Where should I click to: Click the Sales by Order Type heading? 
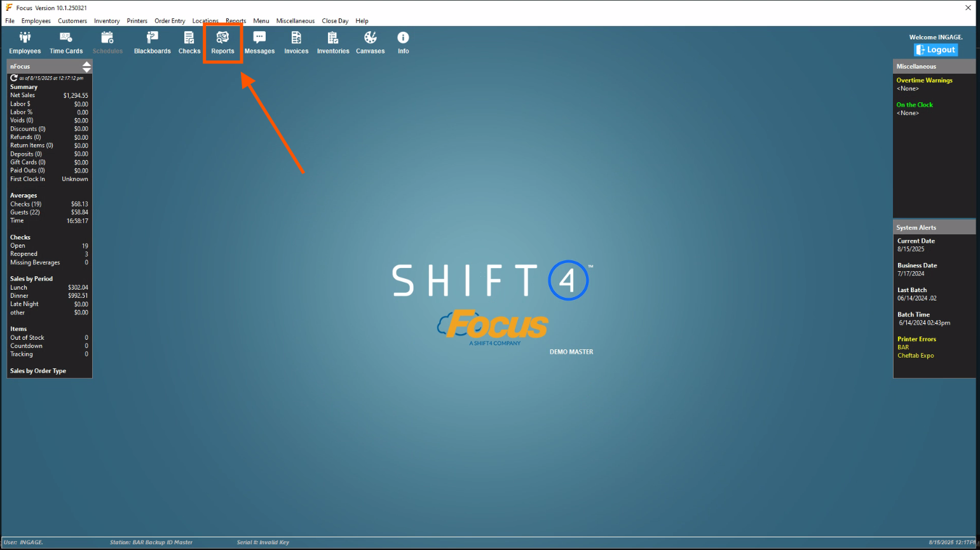pos(38,371)
